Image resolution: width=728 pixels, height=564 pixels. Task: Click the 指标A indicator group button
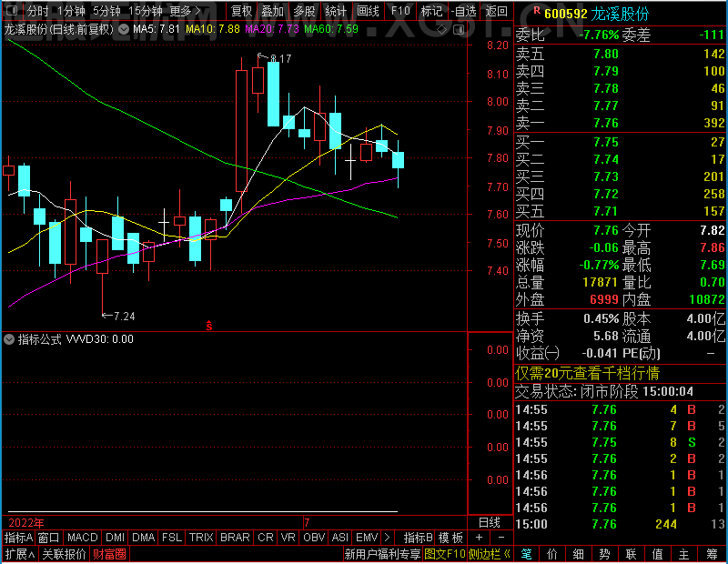point(18,538)
